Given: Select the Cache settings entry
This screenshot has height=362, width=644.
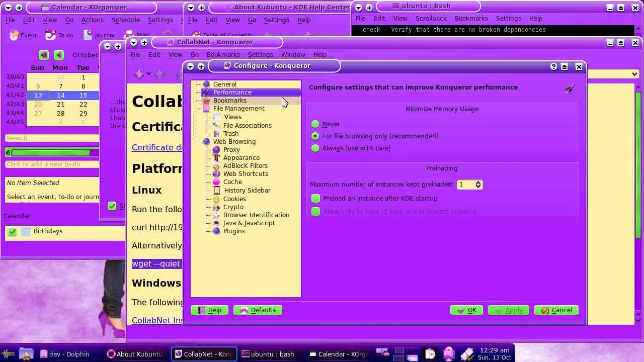Looking at the screenshot, I should tap(232, 182).
